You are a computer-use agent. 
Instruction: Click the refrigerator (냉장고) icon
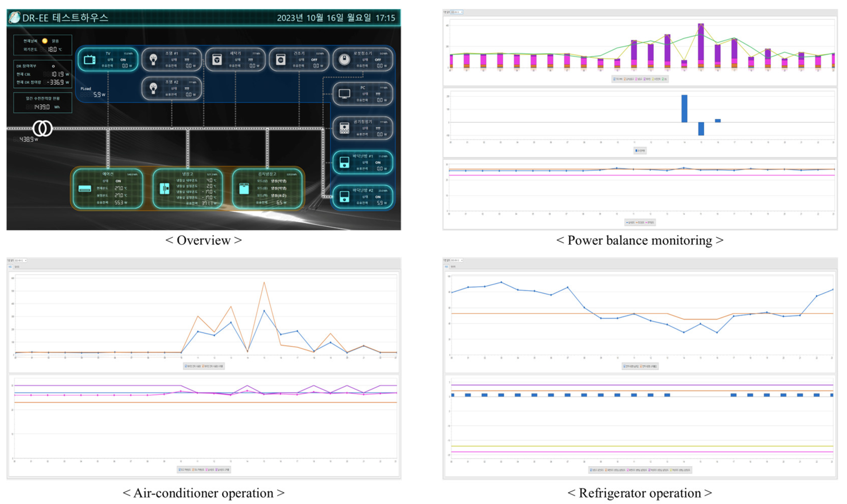pos(164,188)
